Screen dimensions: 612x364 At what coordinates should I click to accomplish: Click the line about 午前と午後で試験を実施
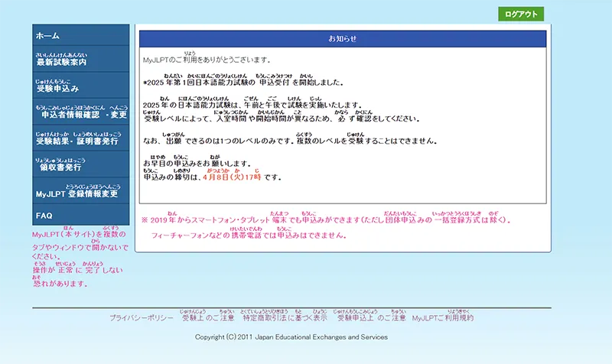coord(252,106)
